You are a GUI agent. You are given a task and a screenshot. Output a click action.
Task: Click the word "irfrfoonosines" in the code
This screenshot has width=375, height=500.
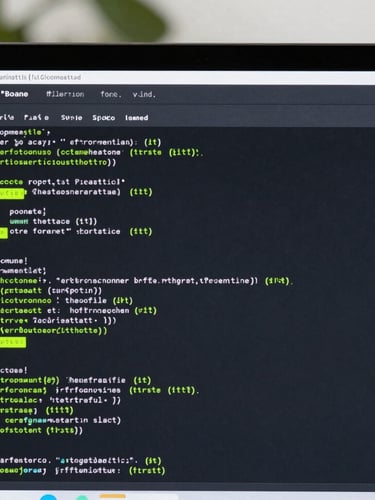tap(88, 390)
